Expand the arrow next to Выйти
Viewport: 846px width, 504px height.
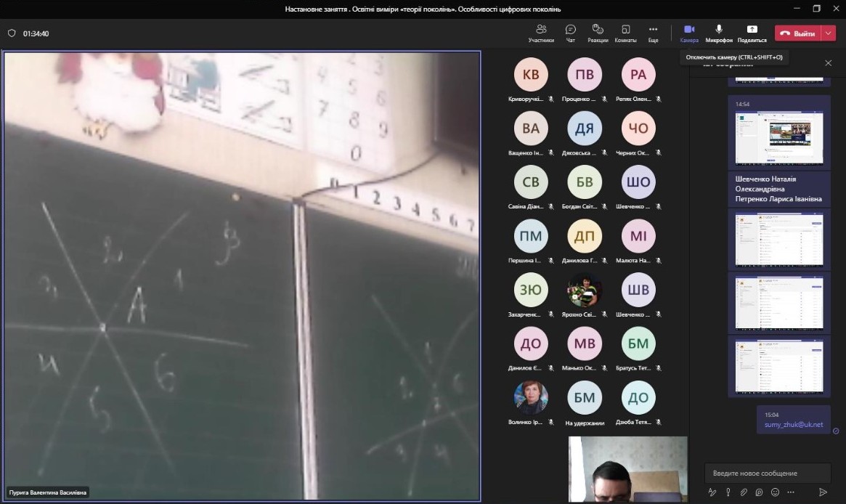click(828, 33)
